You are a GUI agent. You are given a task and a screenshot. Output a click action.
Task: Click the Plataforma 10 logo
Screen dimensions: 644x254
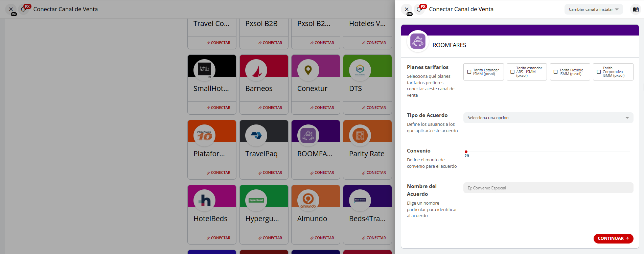coord(204,135)
